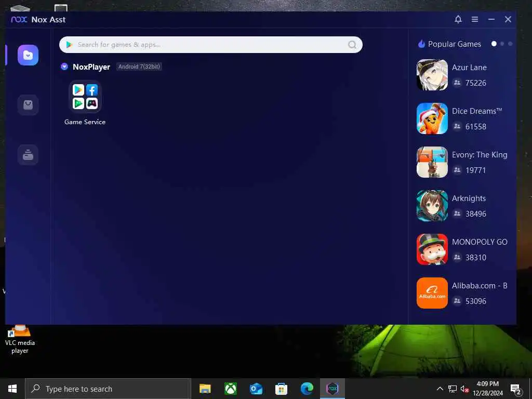This screenshot has height=399, width=532.
Task: Click the muted volume tray icon
Action: tap(464, 389)
